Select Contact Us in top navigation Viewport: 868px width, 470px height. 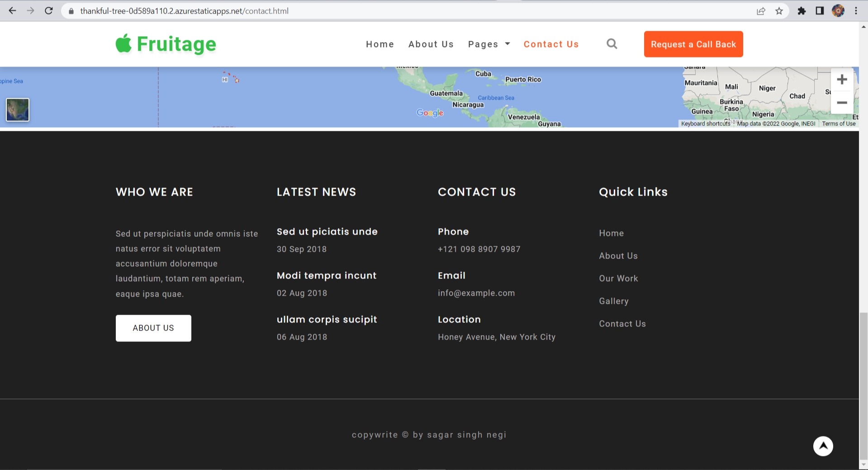click(551, 44)
